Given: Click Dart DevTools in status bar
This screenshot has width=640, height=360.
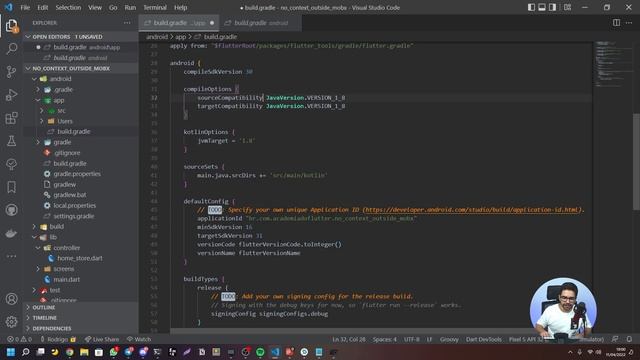Looking at the screenshot, I should tap(484, 339).
